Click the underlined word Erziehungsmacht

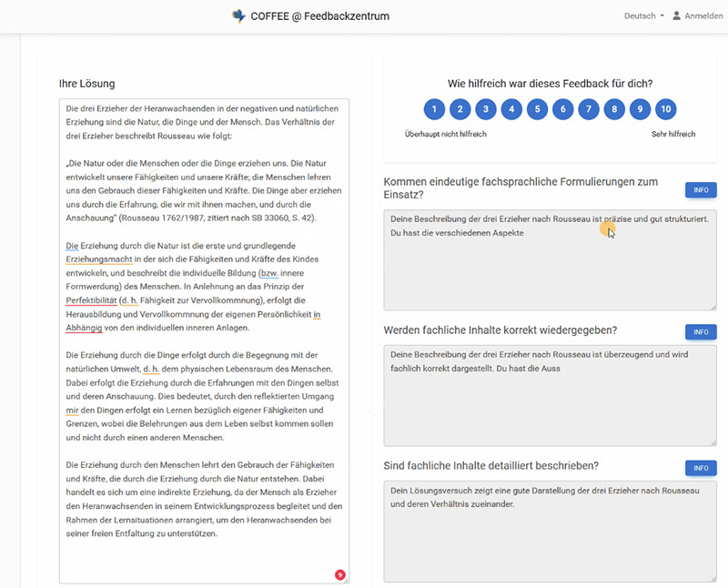pos(99,259)
